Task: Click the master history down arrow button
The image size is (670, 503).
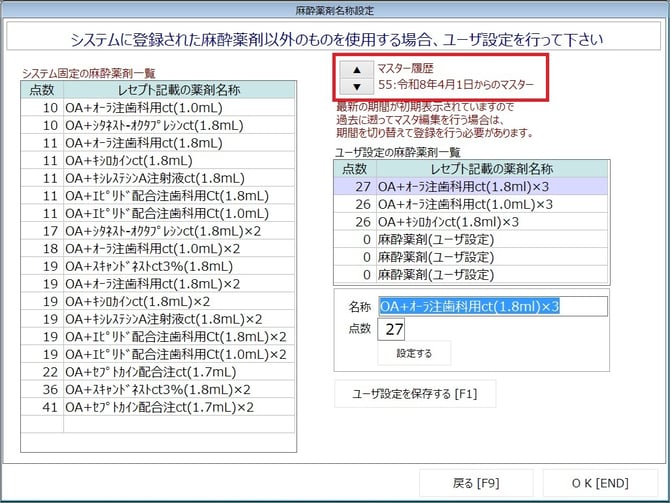Action: 357,86
